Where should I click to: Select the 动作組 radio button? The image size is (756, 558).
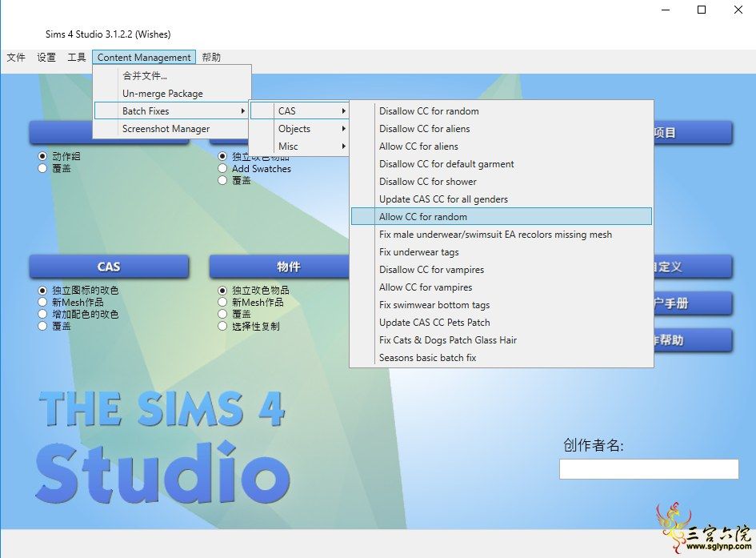pyautogui.click(x=42, y=156)
